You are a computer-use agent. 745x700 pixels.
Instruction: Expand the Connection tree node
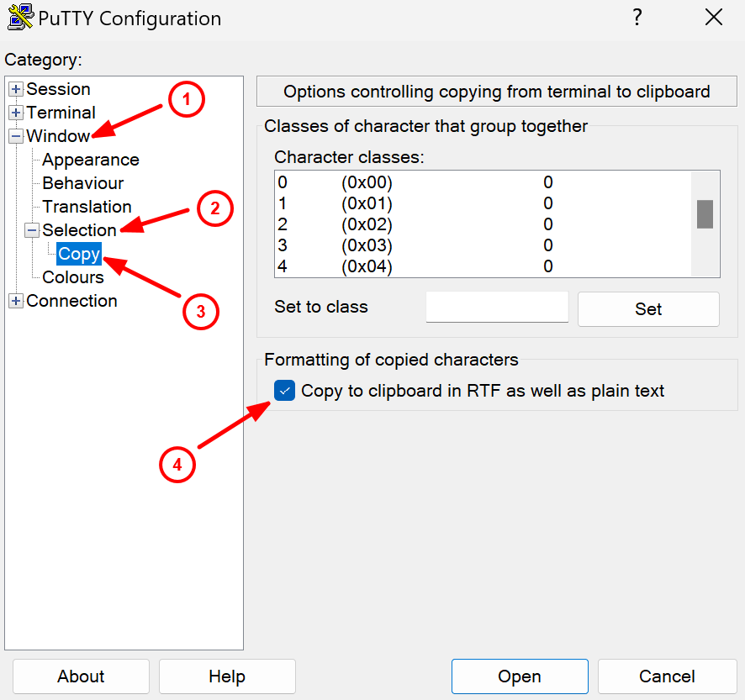15,301
